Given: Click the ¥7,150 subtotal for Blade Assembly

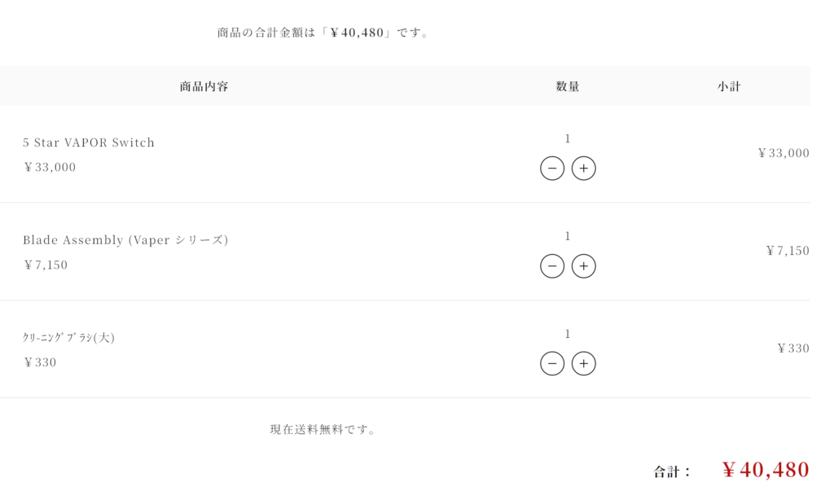Looking at the screenshot, I should coord(788,251).
